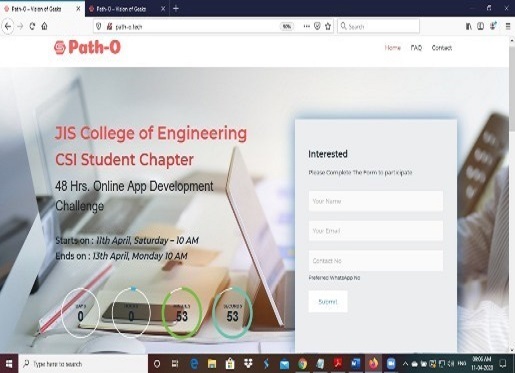This screenshot has width=515, height=373.
Task: Click the Pocket save icon
Action: pyautogui.click(x=317, y=26)
